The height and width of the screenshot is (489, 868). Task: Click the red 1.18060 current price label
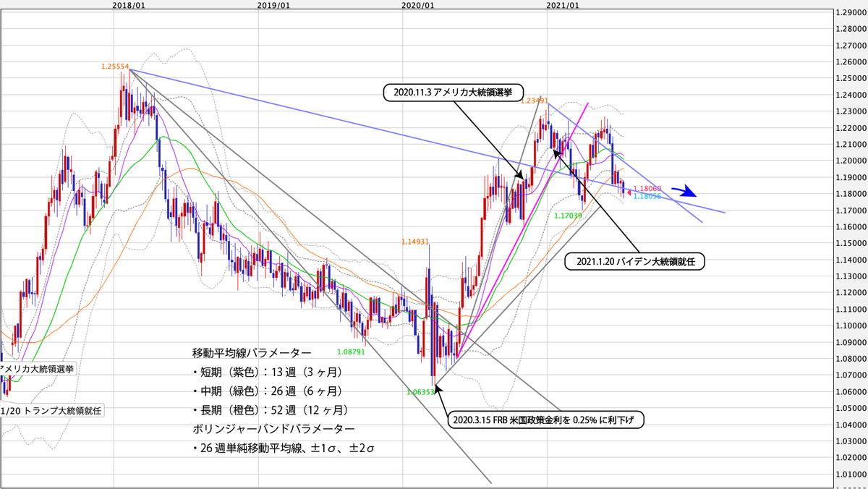coord(647,188)
